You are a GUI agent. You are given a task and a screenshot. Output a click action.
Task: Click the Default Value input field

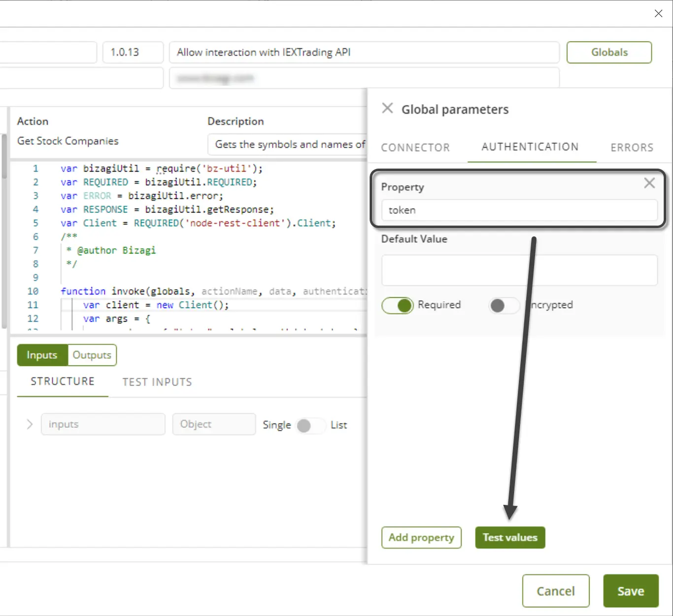tap(519, 270)
